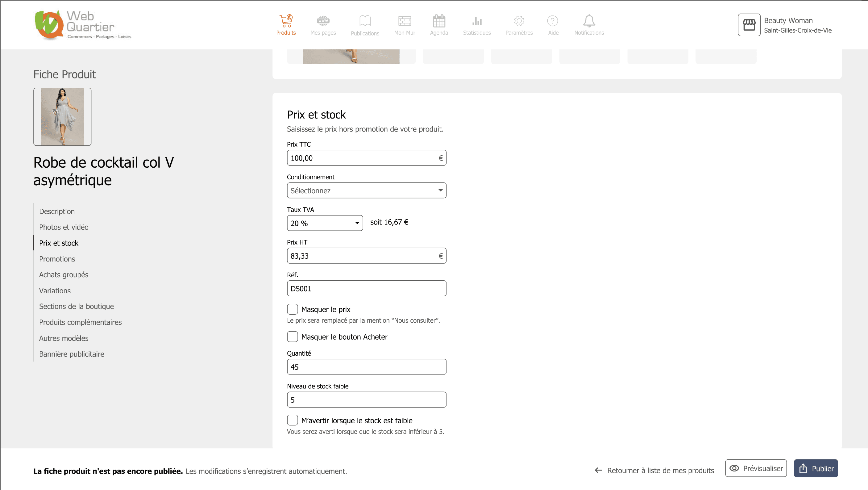
Task: Open the Publications book icon
Action: (x=365, y=21)
